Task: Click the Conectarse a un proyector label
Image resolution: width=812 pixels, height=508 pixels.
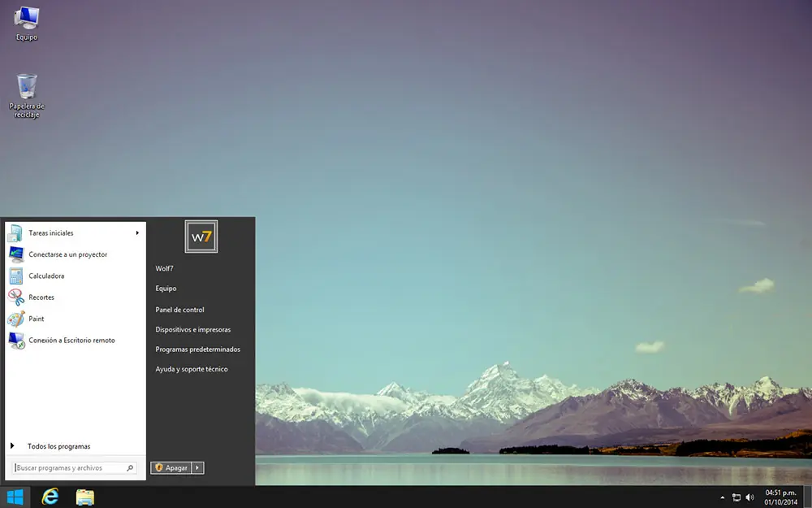Action: (x=68, y=254)
